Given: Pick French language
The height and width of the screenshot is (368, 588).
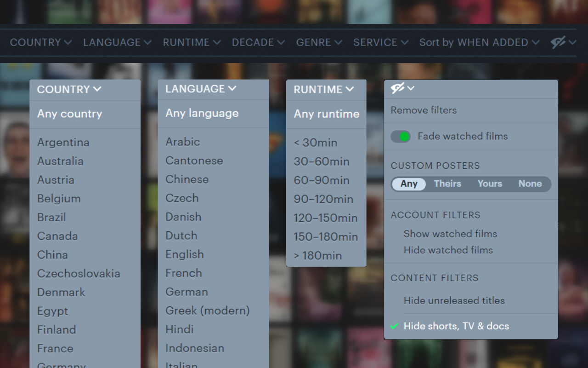Looking at the screenshot, I should point(184,274).
